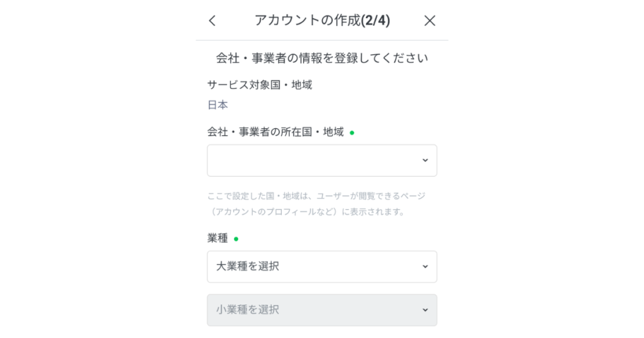The image size is (644, 338).
Task: Select the 日本 service region value
Action: [218, 105]
